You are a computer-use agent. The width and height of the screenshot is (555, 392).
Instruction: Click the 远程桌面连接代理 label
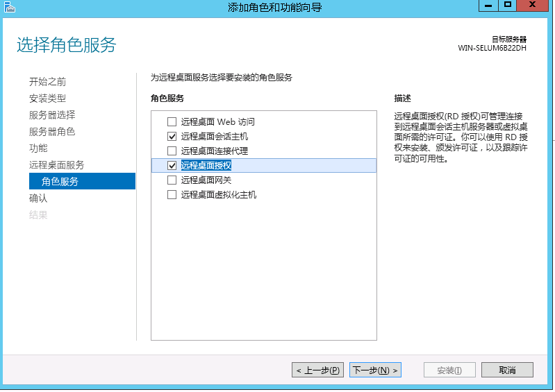click(x=215, y=151)
